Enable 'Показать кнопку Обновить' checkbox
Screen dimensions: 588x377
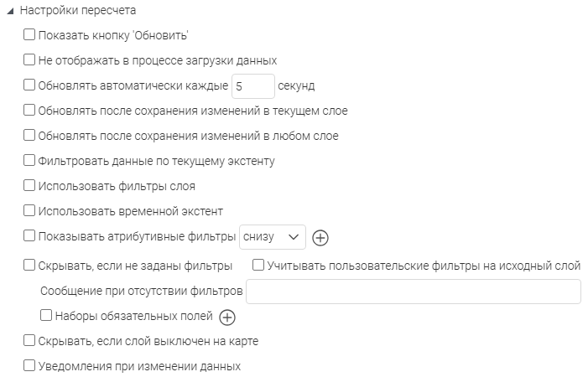(30, 35)
